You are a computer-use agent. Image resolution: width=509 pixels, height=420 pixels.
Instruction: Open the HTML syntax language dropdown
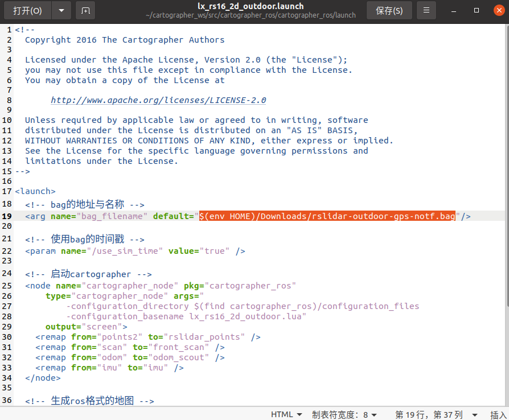pos(286,414)
